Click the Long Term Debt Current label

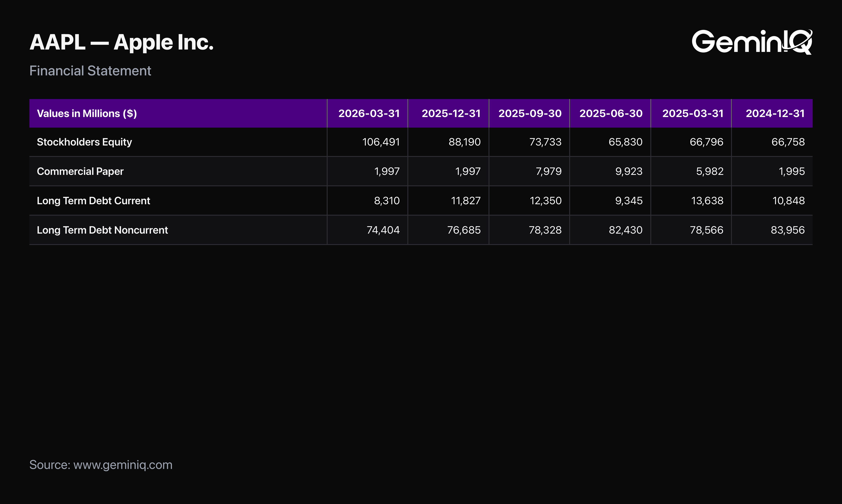(x=93, y=201)
